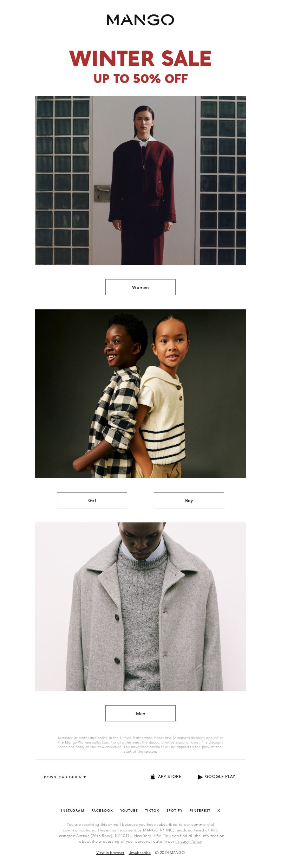This screenshot has width=281, height=868.
Task: Open the Girl sale button
Action: pyautogui.click(x=92, y=500)
